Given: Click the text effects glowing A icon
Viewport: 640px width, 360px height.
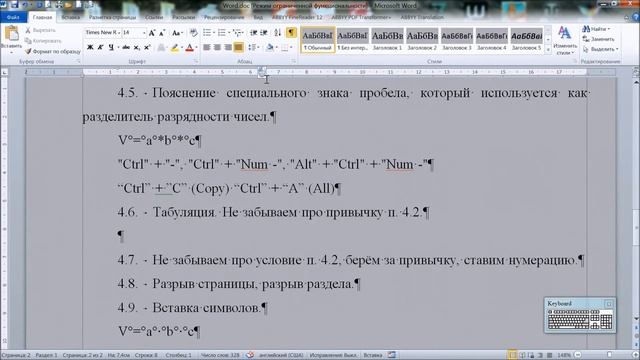Looking at the screenshot, I should (x=162, y=48).
